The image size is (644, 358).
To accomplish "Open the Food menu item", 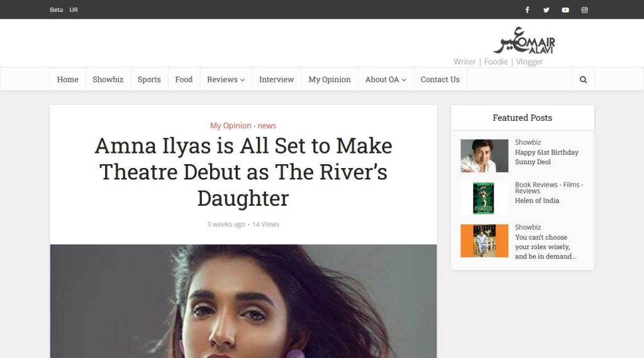I will 184,79.
